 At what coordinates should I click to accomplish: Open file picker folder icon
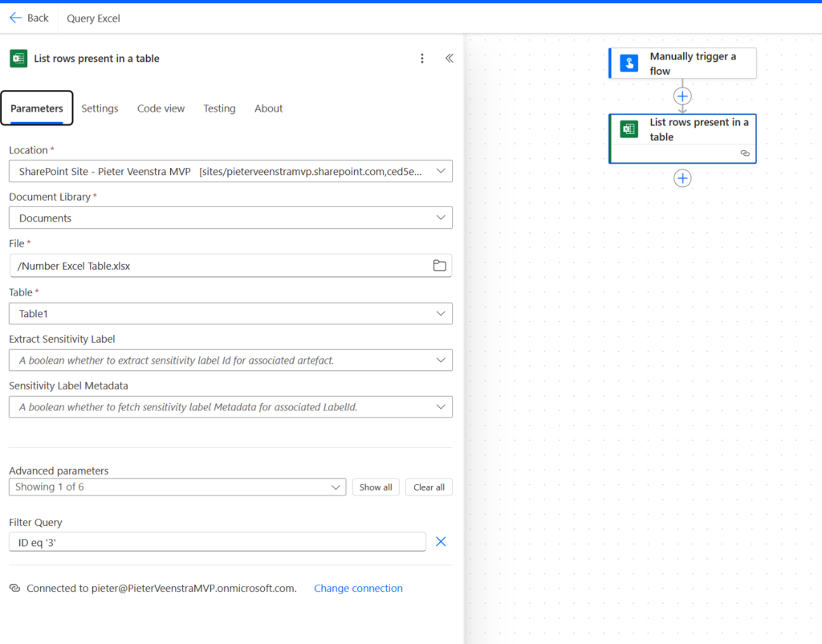pos(439,265)
